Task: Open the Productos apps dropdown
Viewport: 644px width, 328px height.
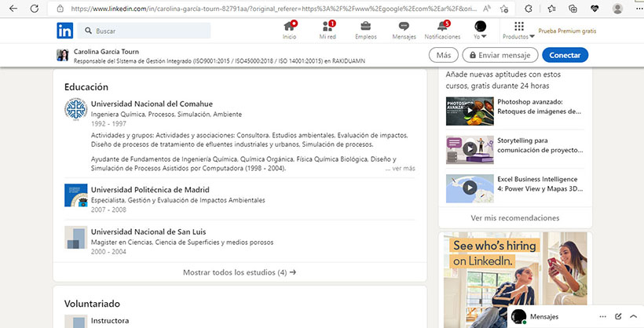Action: [518, 30]
